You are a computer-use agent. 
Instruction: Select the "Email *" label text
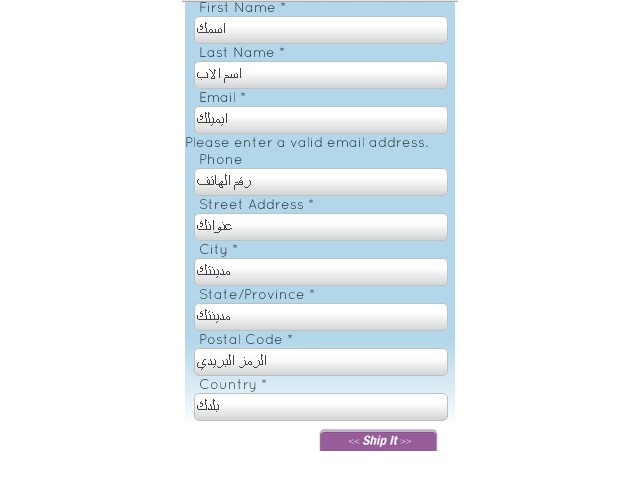pyautogui.click(x=222, y=98)
